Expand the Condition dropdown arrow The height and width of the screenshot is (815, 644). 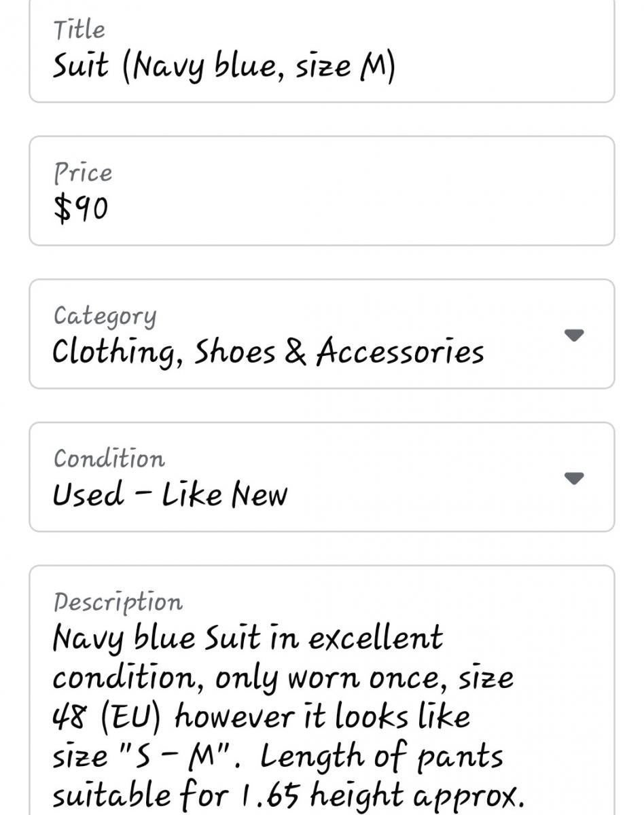[x=574, y=478]
